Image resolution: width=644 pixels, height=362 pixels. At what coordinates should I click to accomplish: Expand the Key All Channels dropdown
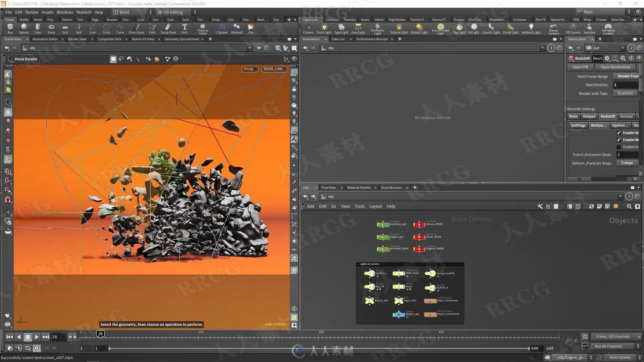click(616, 346)
